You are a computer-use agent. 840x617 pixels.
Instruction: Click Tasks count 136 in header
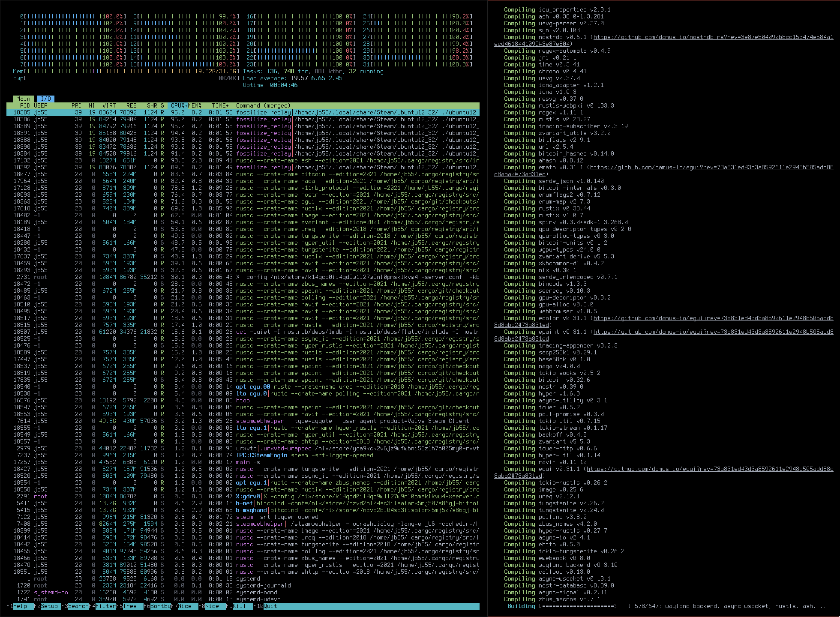[x=272, y=71]
